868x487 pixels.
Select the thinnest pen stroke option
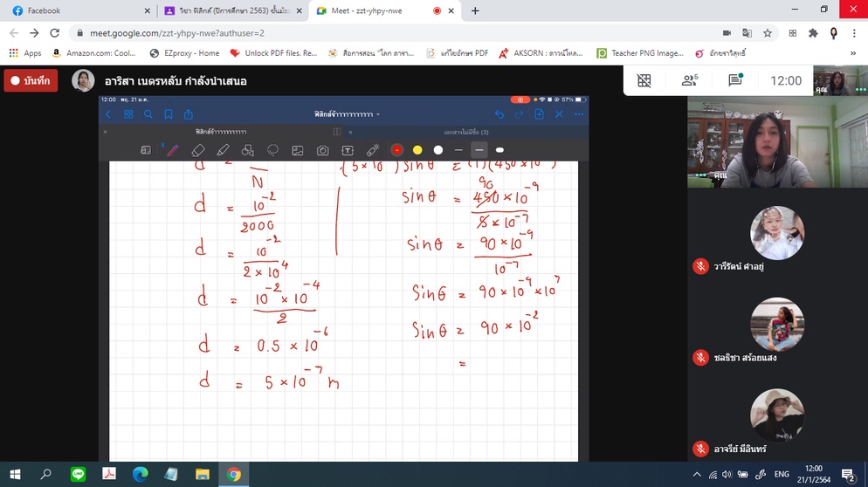click(x=458, y=150)
